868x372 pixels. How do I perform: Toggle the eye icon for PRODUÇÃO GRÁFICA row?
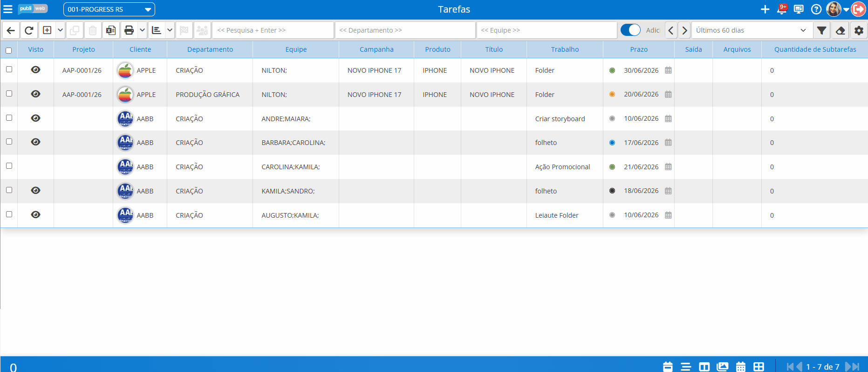(x=35, y=94)
